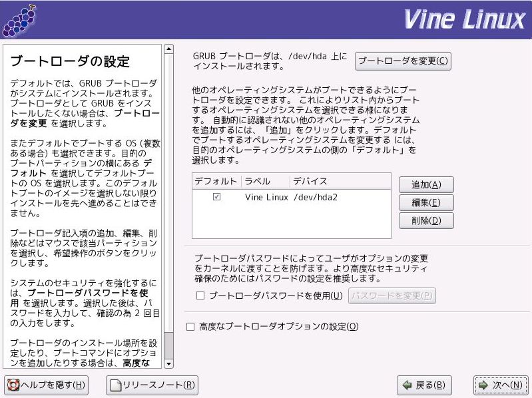Click the 削除(D) button

click(x=426, y=221)
